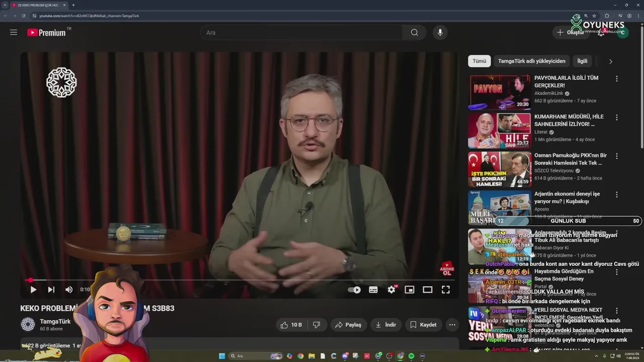The width and height of the screenshot is (644, 362).
Task: Open the browser extensions puzzle icon
Action: pyautogui.click(x=607, y=16)
